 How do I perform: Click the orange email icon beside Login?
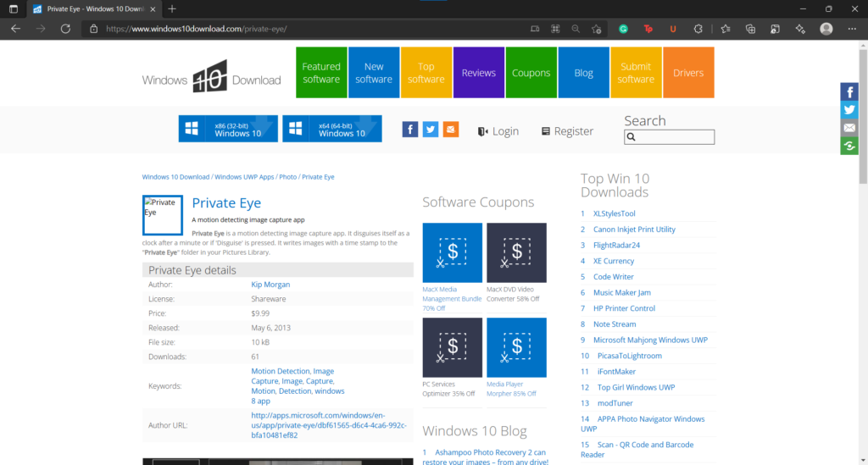451,130
